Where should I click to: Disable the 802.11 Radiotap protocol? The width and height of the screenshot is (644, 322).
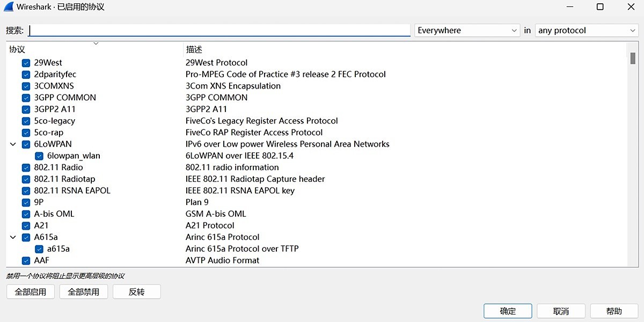[x=26, y=179]
